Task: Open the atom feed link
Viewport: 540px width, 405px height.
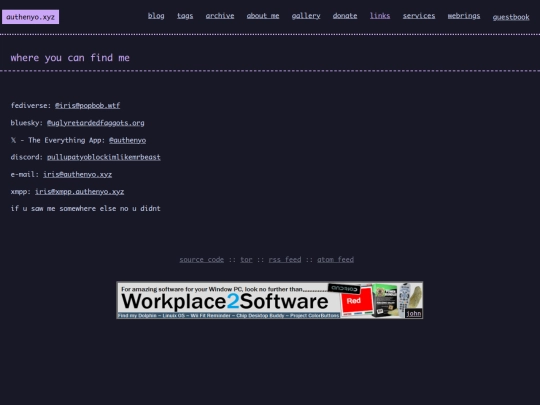Action: (x=335, y=260)
